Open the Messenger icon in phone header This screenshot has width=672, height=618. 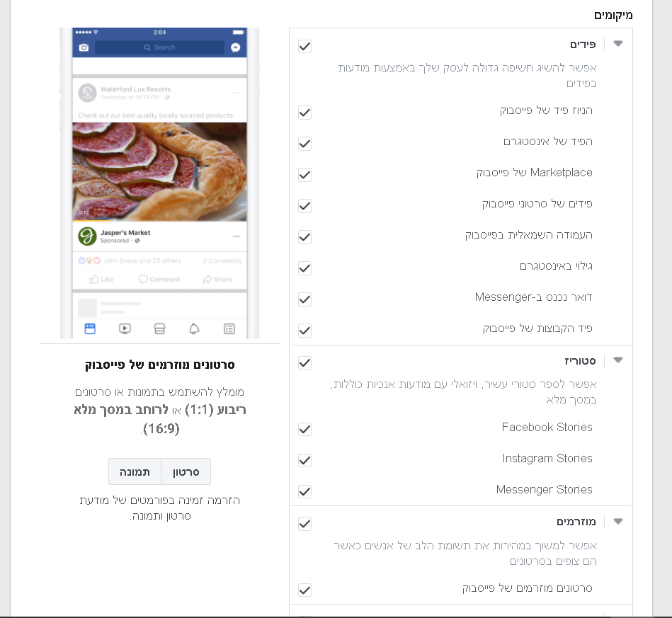[236, 47]
